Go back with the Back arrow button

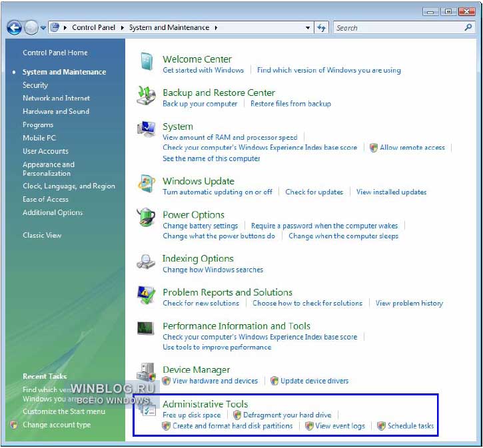pos(15,28)
